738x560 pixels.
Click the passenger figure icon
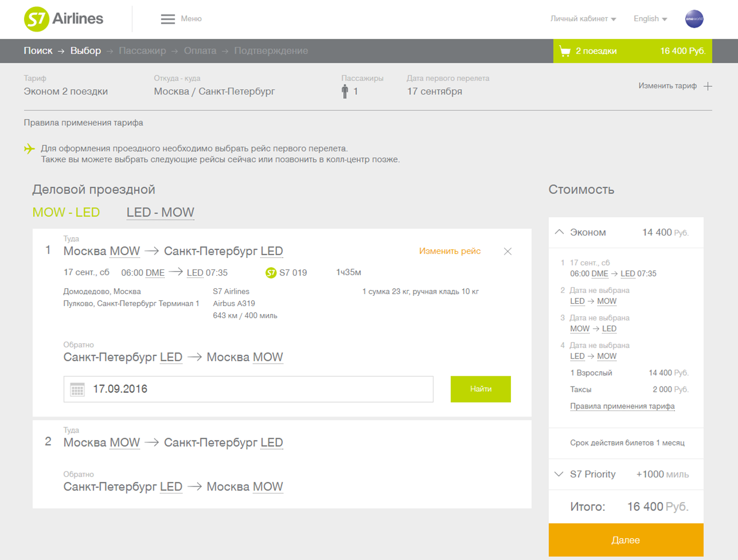pos(345,91)
